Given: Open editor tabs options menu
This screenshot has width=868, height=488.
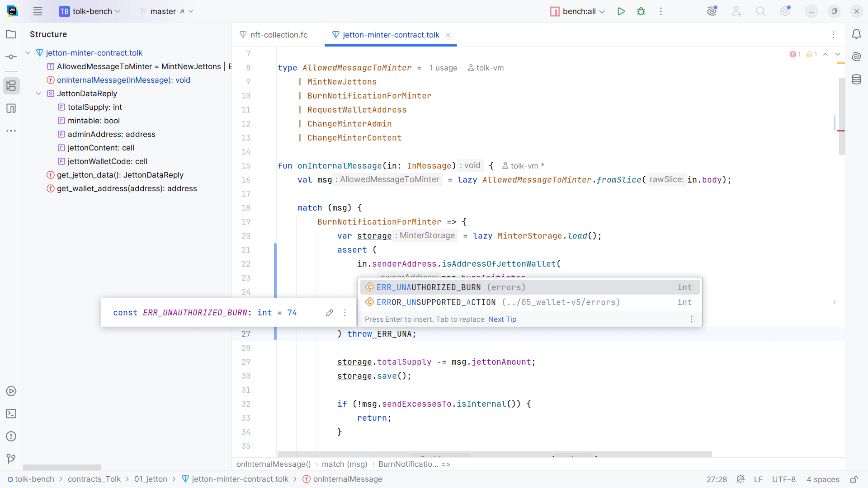Looking at the screenshot, I should point(834,35).
